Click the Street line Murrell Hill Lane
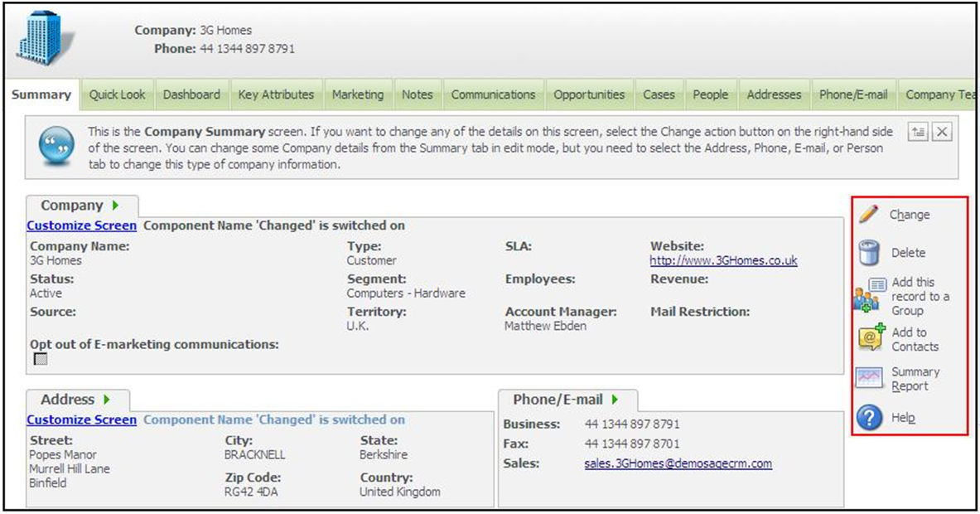This screenshot has width=980, height=514. coord(70,468)
